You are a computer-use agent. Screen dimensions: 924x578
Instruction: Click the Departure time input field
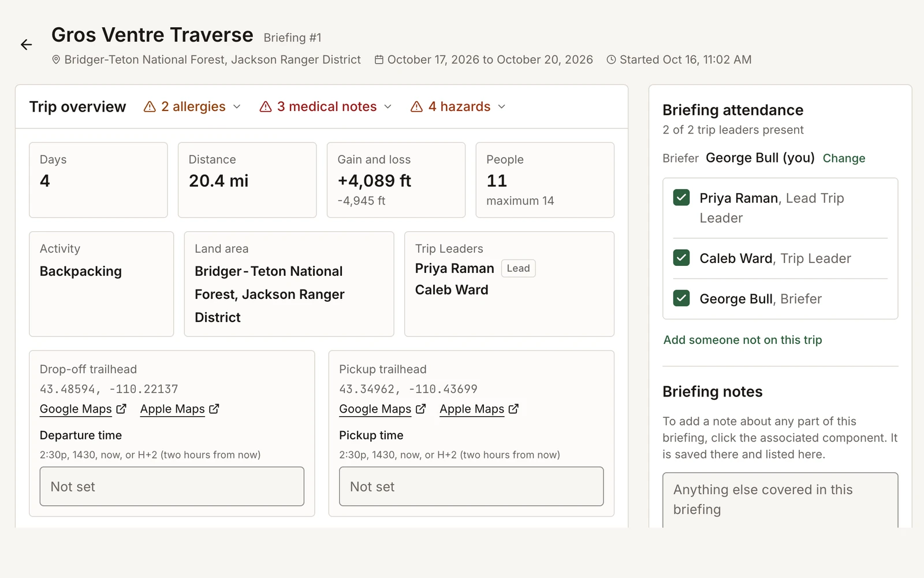pyautogui.click(x=172, y=487)
